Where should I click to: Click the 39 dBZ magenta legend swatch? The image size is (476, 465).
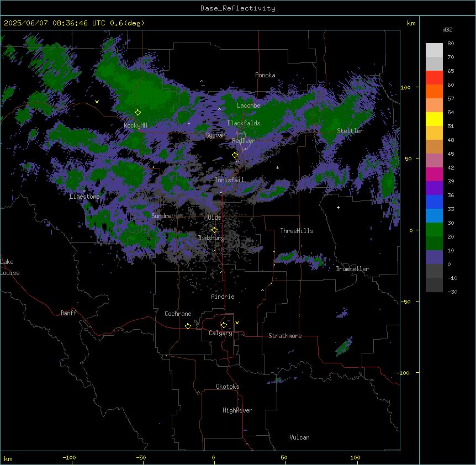pos(434,174)
